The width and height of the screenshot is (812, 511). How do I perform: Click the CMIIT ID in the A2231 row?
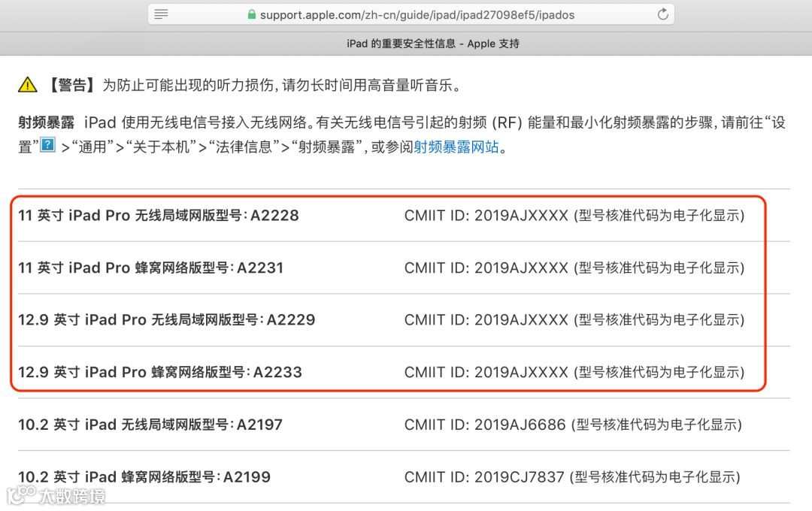tap(574, 268)
